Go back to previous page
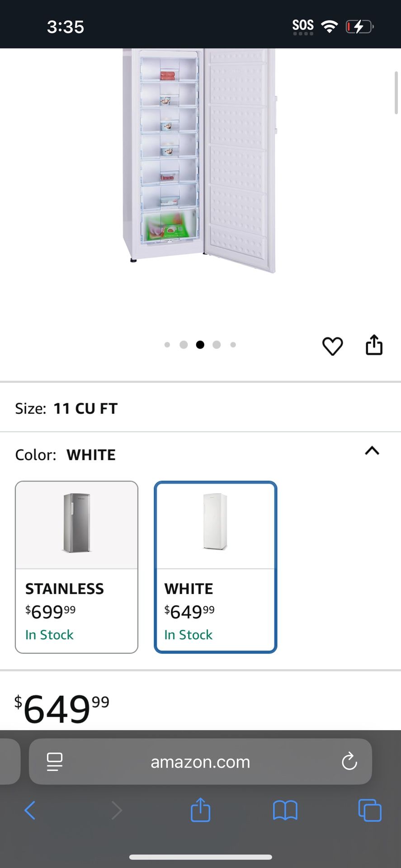The height and width of the screenshot is (868, 401). pos(30,810)
